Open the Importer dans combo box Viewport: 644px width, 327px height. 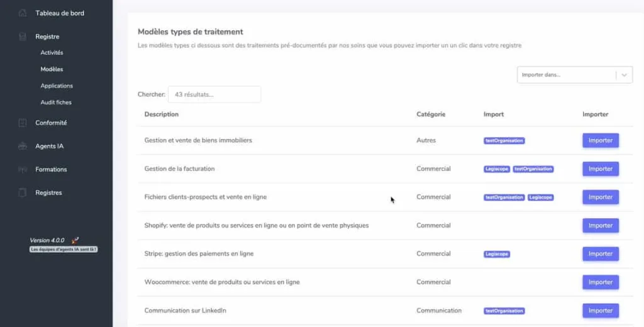coord(566,75)
